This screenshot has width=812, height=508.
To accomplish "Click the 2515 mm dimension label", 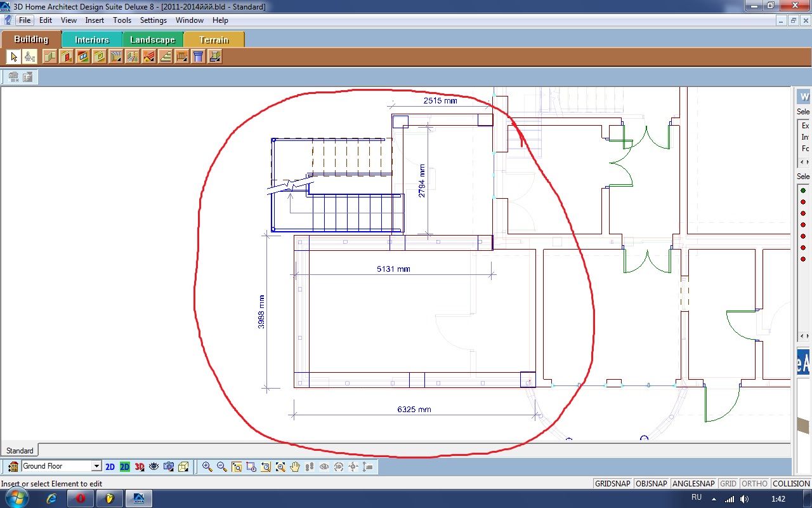I will [440, 100].
